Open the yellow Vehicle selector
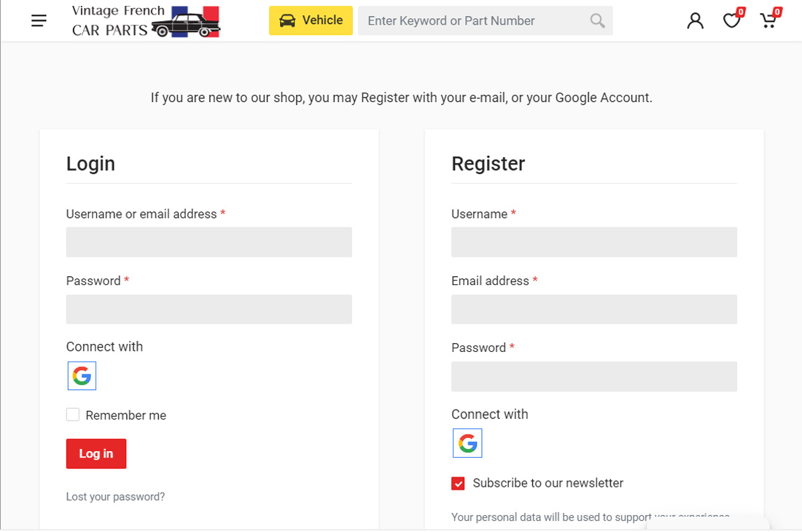This screenshot has height=532, width=802. (x=311, y=20)
